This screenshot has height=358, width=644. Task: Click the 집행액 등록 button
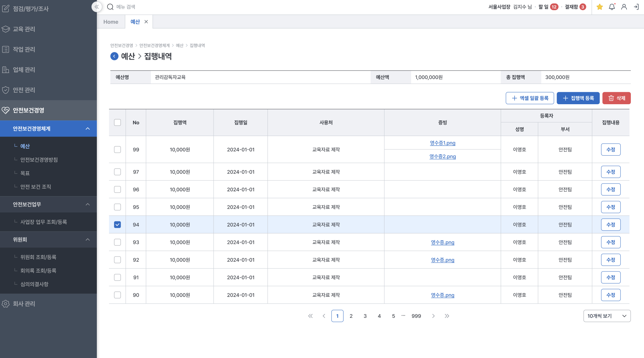(x=578, y=98)
